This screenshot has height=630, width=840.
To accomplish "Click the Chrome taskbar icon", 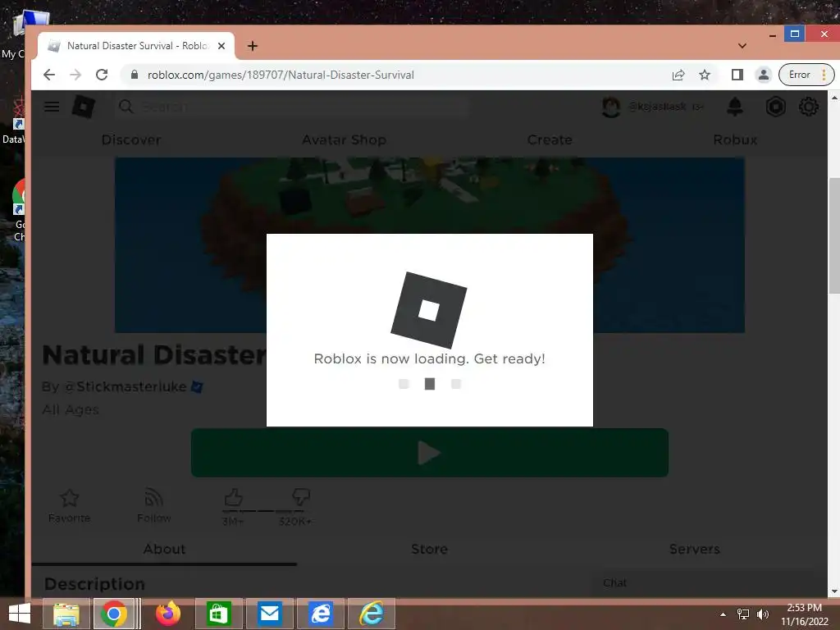I will click(x=113, y=614).
